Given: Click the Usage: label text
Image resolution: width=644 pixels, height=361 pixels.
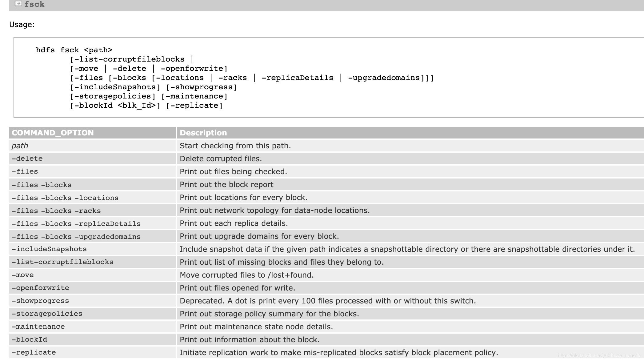Looking at the screenshot, I should tap(22, 25).
